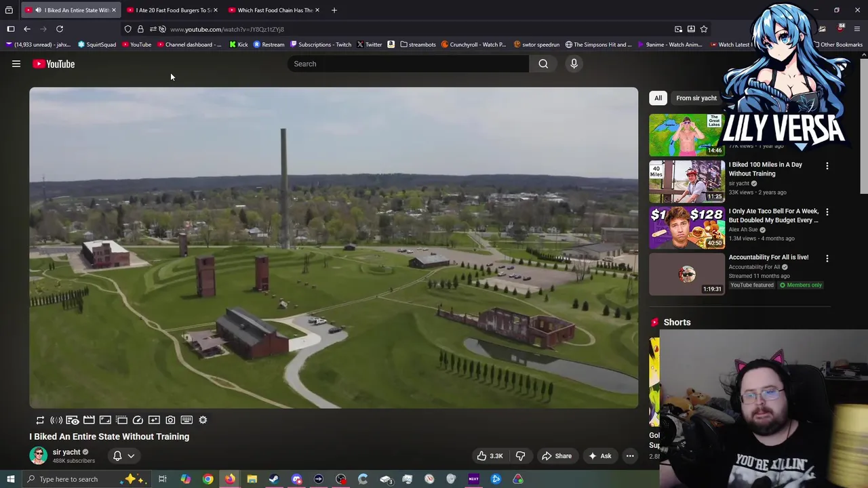
Task: Click the search magnifier button
Action: pos(543,64)
